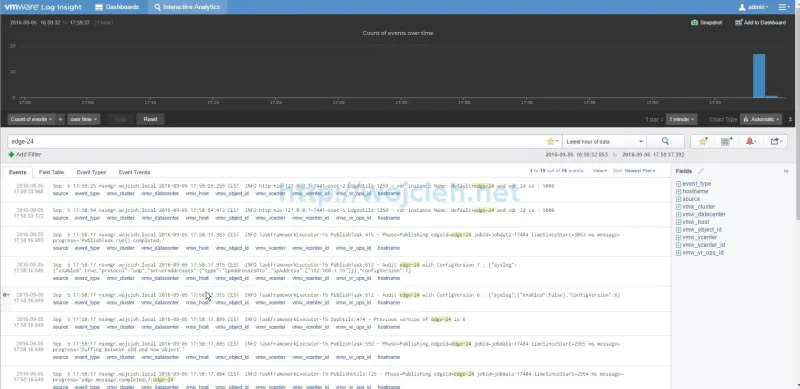Expand the vmw_host field

click(x=679, y=222)
